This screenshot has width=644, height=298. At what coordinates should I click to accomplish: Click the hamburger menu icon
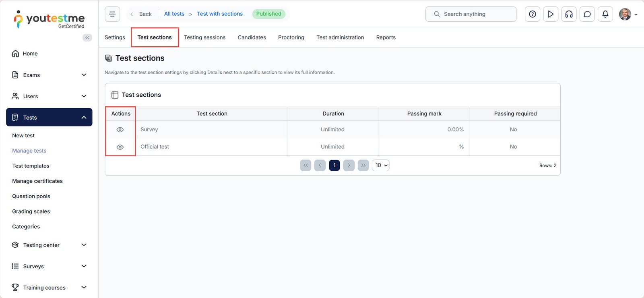[112, 14]
